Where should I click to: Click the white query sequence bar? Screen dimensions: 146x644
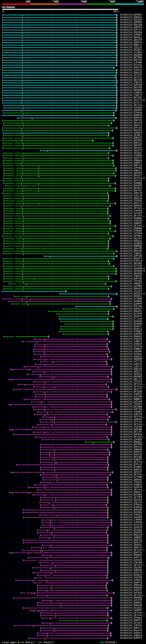point(60,10)
